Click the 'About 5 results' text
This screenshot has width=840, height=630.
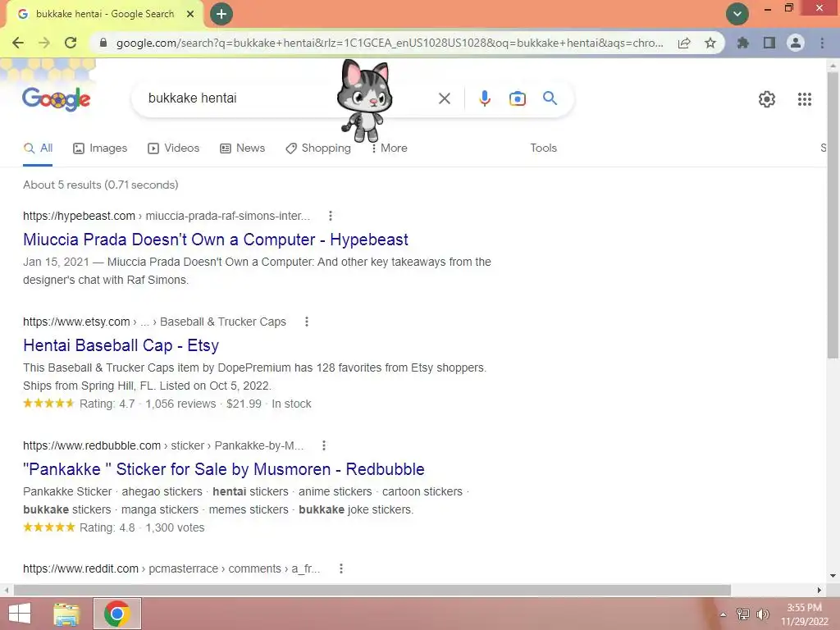(101, 185)
